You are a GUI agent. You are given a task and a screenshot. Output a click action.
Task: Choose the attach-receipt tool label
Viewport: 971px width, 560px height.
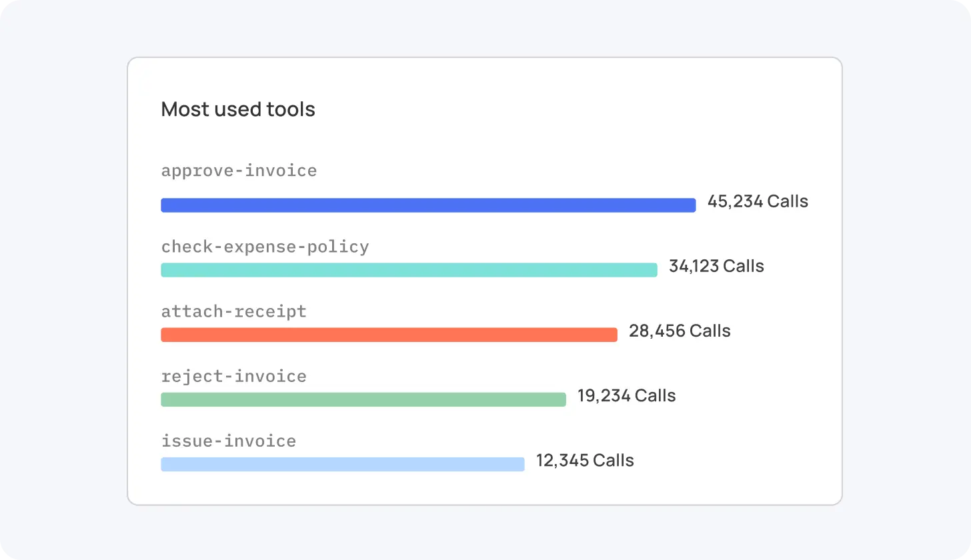click(x=233, y=311)
